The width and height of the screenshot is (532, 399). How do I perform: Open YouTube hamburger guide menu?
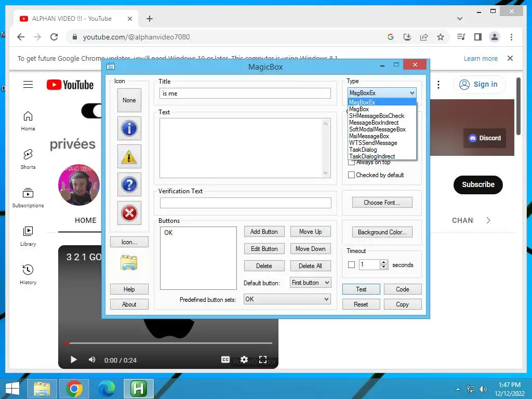coord(28,85)
